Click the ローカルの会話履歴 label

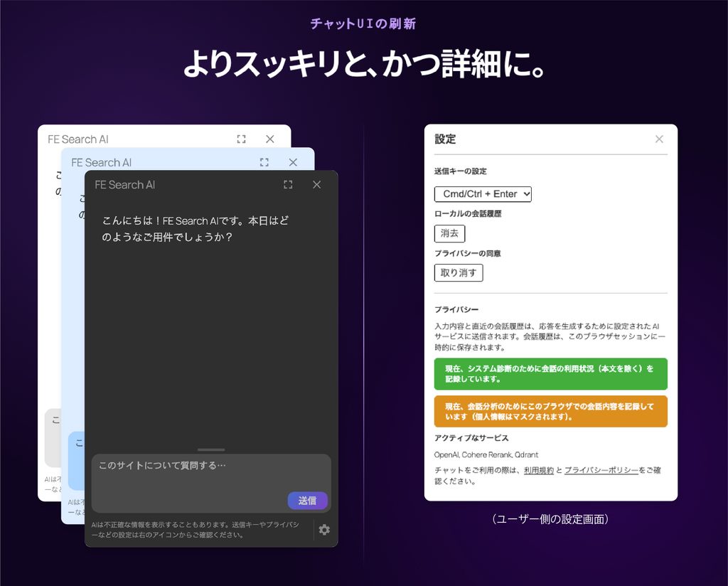click(x=468, y=213)
